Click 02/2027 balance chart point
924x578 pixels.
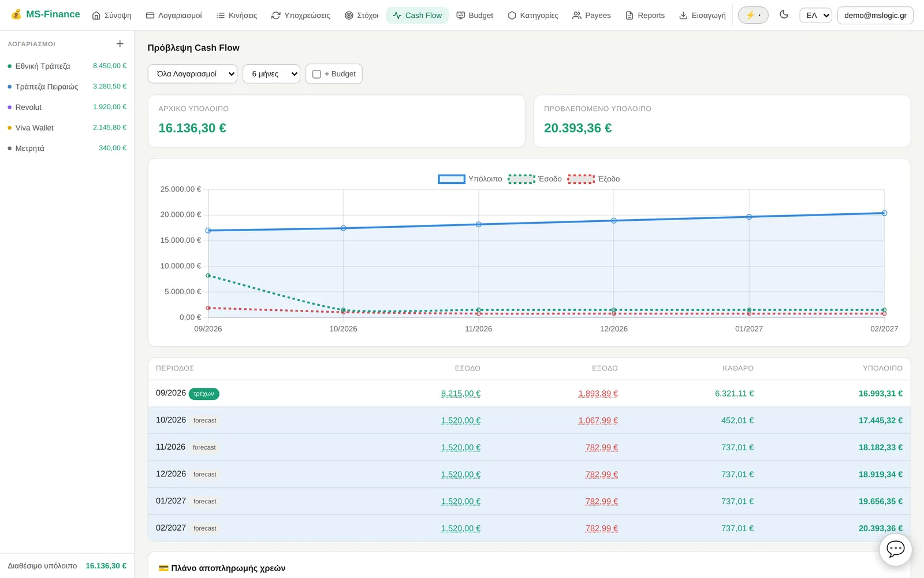tap(884, 213)
